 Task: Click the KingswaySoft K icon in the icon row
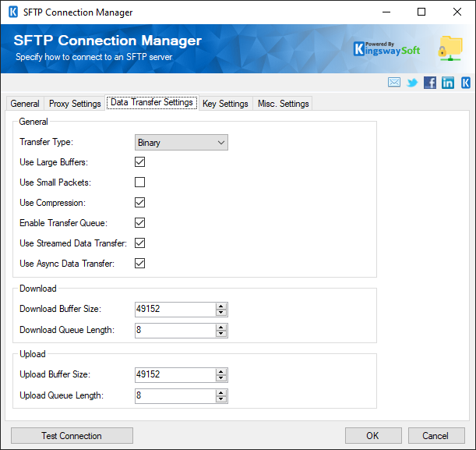pos(466,83)
